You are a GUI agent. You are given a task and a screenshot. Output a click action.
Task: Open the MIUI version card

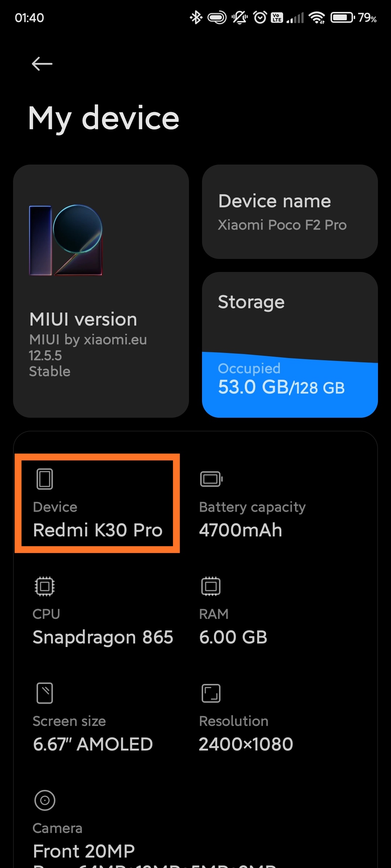point(101,291)
